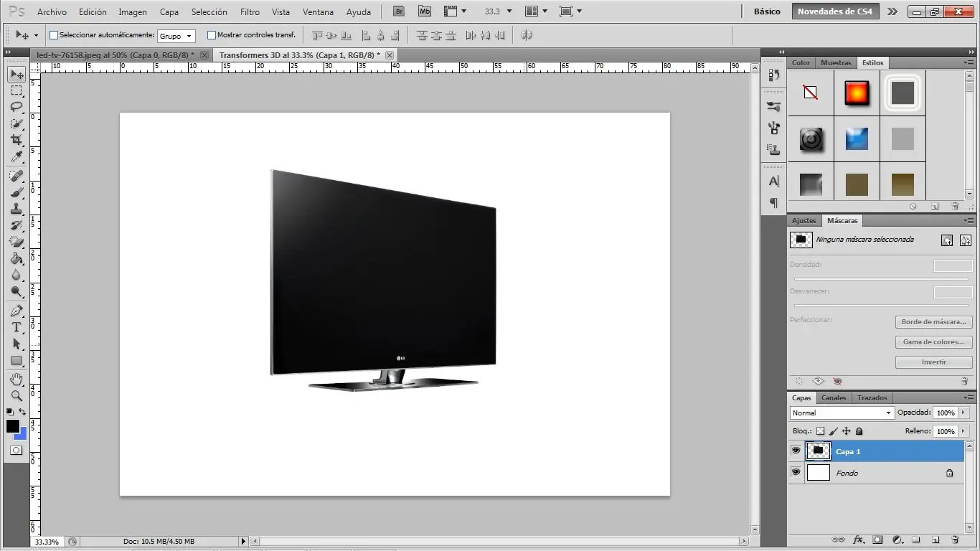Image resolution: width=980 pixels, height=551 pixels.
Task: Select the Move tool in the toolbox
Action: [17, 75]
